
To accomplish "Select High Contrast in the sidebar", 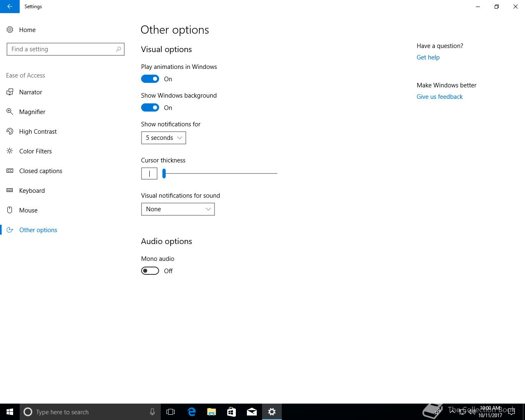I will (38, 132).
